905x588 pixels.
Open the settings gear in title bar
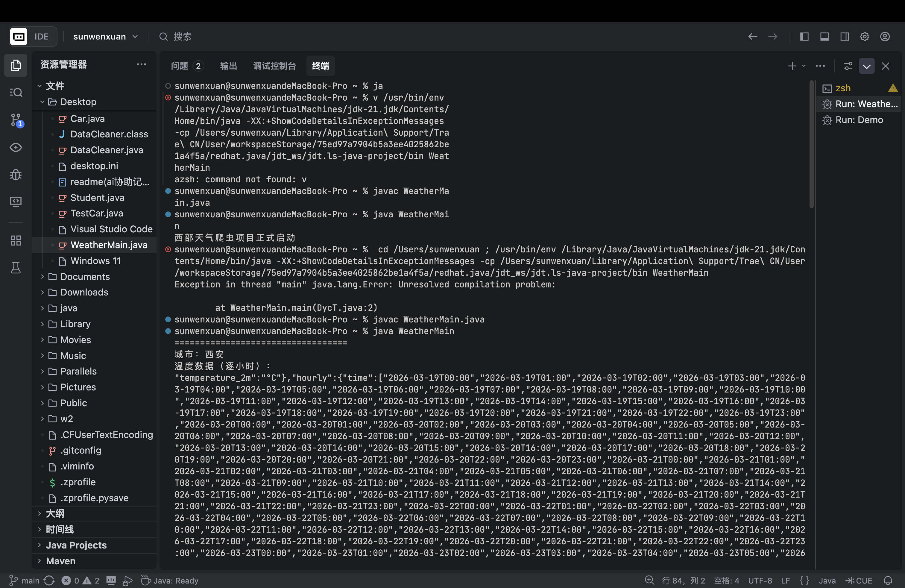pos(865,37)
